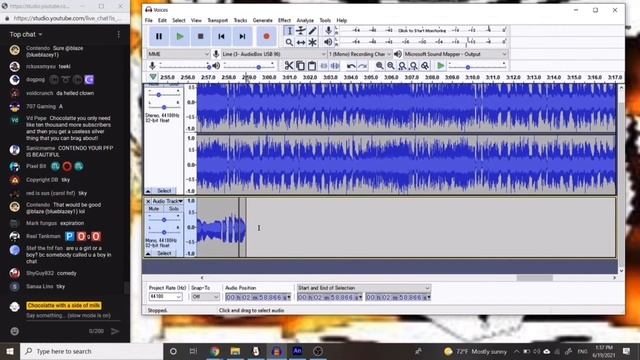Viewport: 640px width, 360px height.
Task: Zoom out on the waveform
Action: click(x=391, y=66)
